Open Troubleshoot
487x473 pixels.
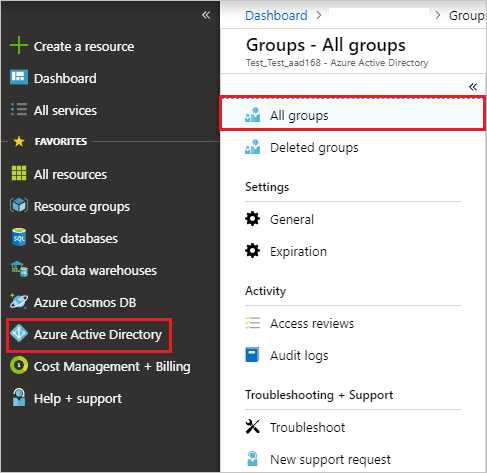(x=308, y=427)
